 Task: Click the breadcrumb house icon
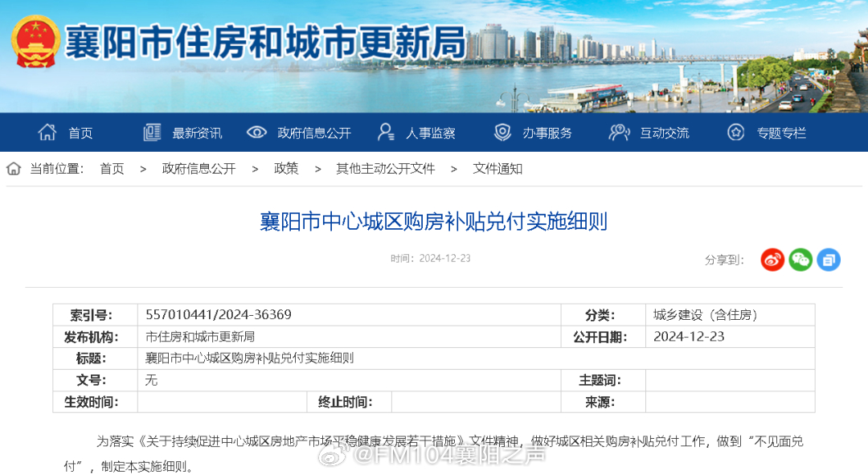point(14,169)
